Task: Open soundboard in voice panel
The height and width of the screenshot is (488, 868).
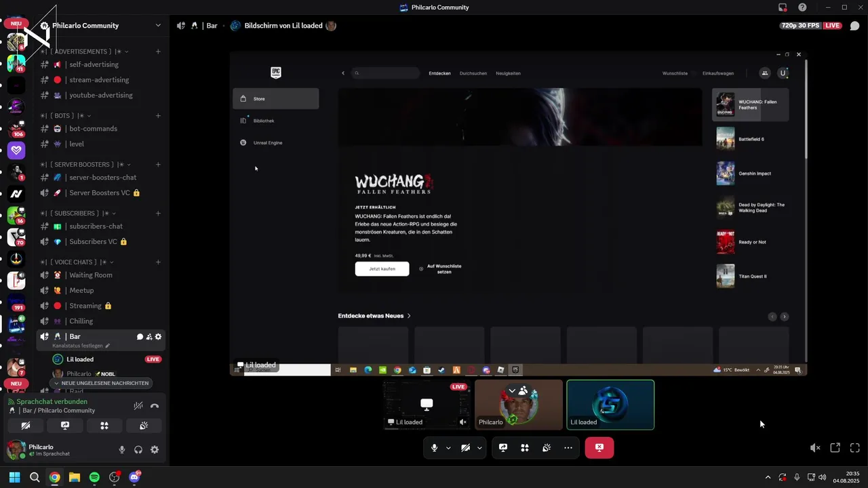Action: click(144, 426)
